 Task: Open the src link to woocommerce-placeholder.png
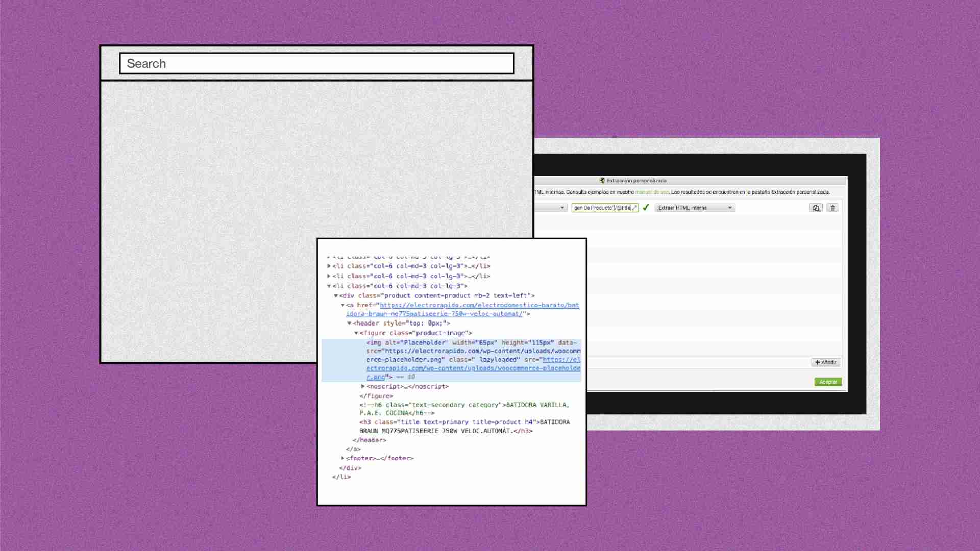[473, 368]
